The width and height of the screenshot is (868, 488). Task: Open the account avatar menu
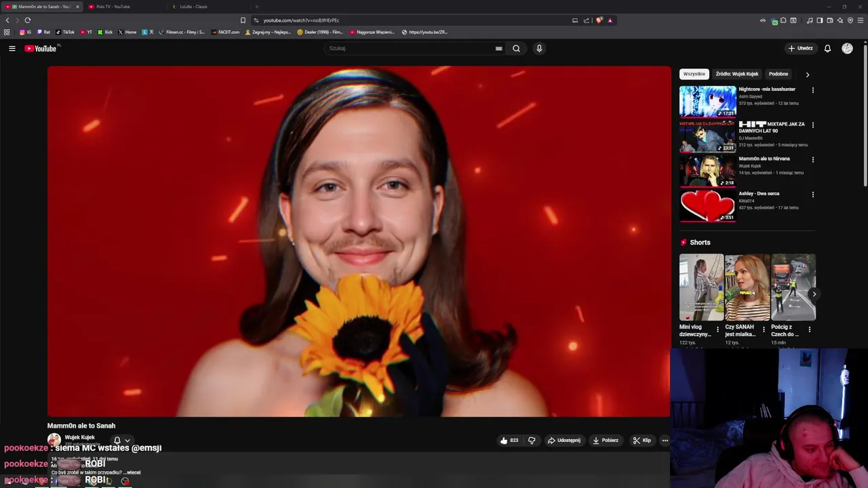pos(847,48)
